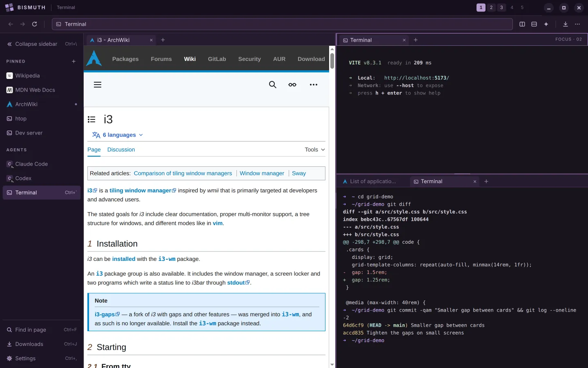
Task: Follow the Comparison of tiling window managers link
Action: [183, 173]
